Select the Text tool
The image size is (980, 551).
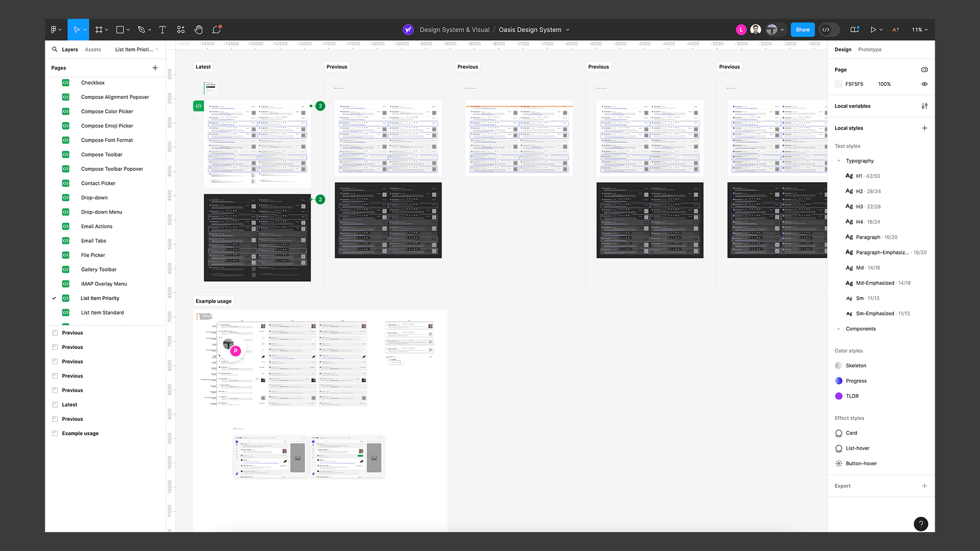click(162, 30)
